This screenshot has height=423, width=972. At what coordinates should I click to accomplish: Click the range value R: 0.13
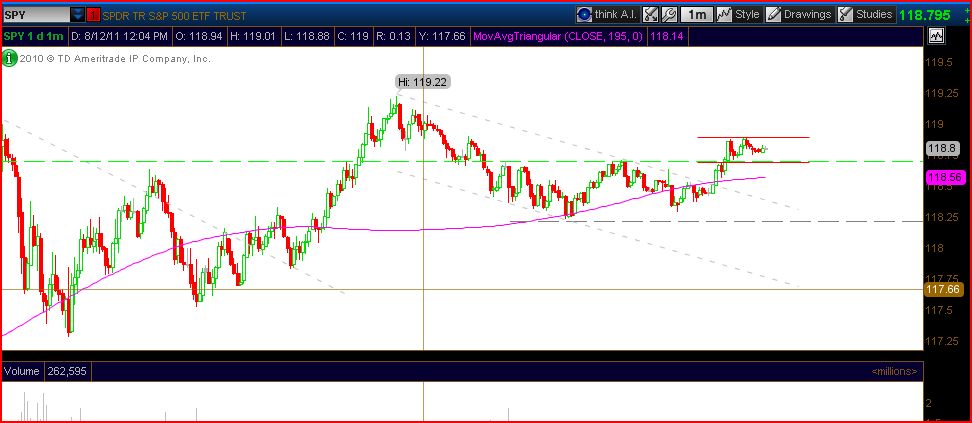[394, 37]
